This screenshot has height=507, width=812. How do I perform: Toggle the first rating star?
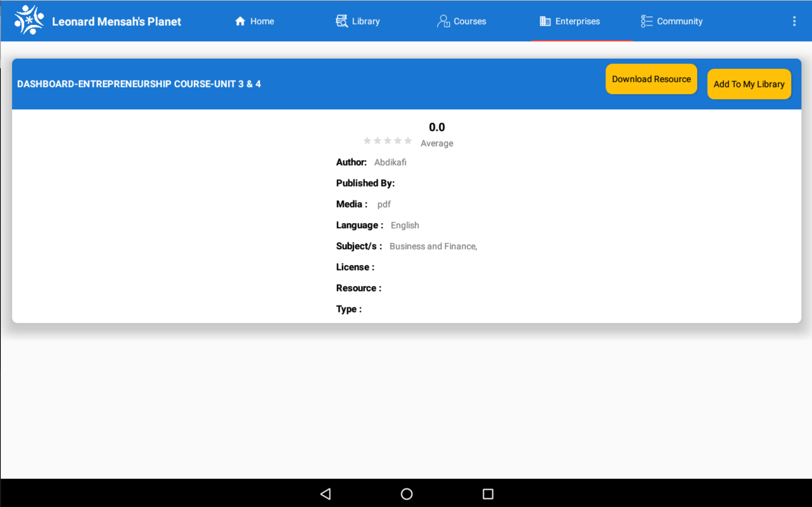pyautogui.click(x=368, y=140)
